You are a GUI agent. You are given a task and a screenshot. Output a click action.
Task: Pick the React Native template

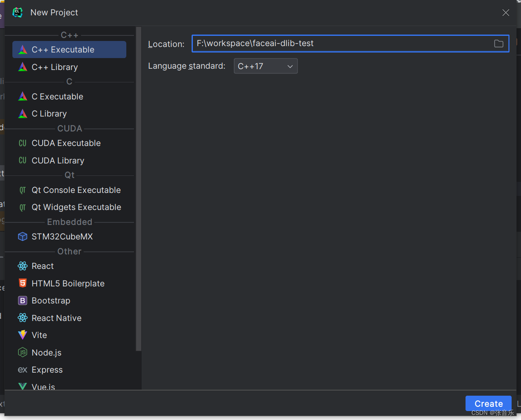point(56,318)
